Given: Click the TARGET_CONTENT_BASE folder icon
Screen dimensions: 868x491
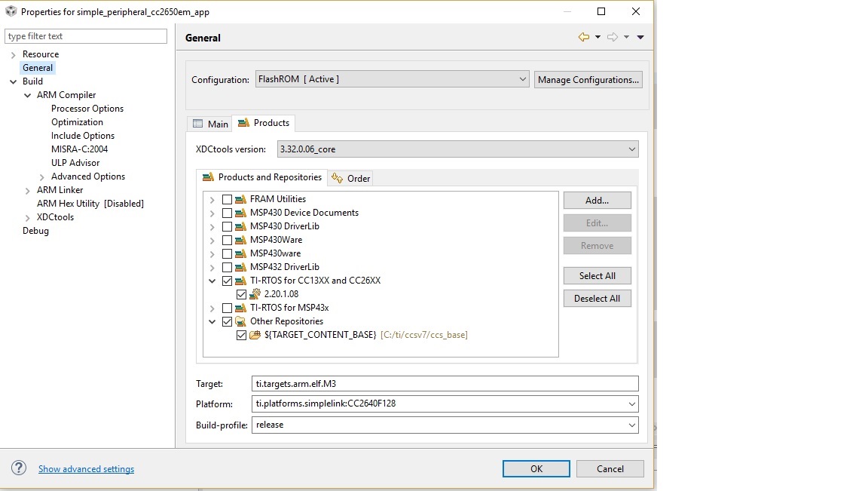Looking at the screenshot, I should coord(255,335).
